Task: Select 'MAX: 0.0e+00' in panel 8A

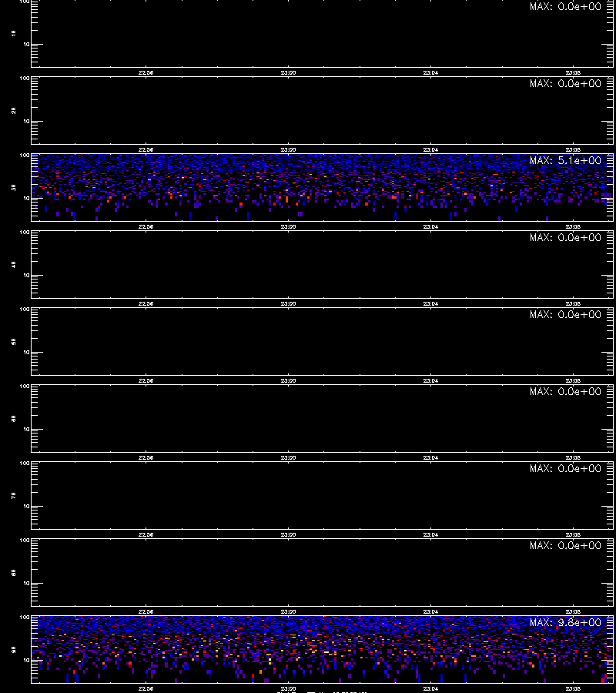Action: (565, 545)
